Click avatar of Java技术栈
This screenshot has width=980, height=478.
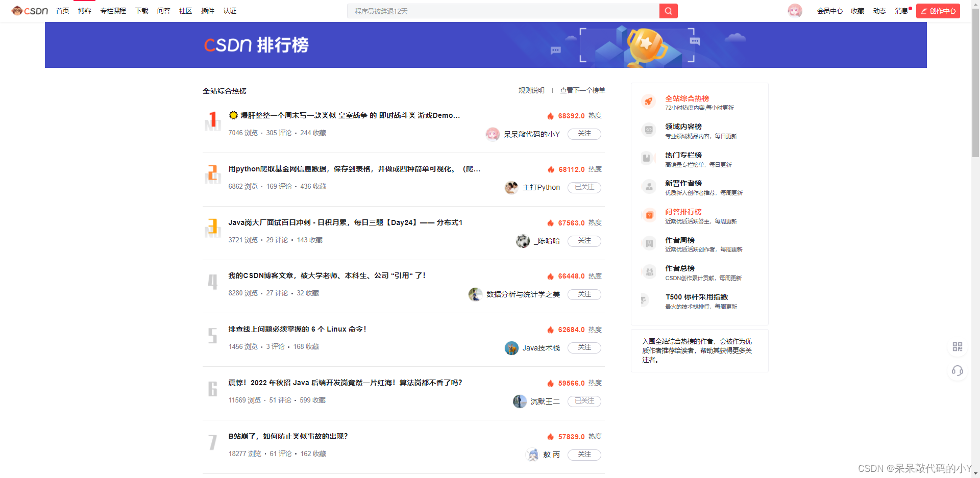coord(511,348)
